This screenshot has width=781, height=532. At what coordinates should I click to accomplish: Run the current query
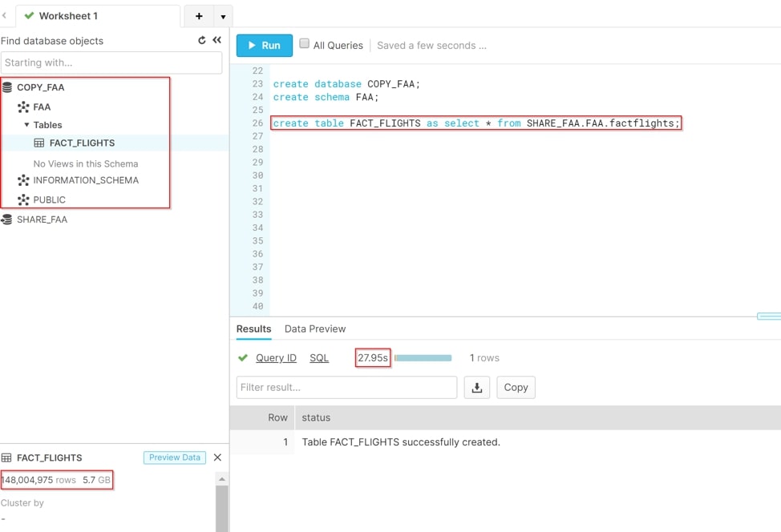(265, 46)
